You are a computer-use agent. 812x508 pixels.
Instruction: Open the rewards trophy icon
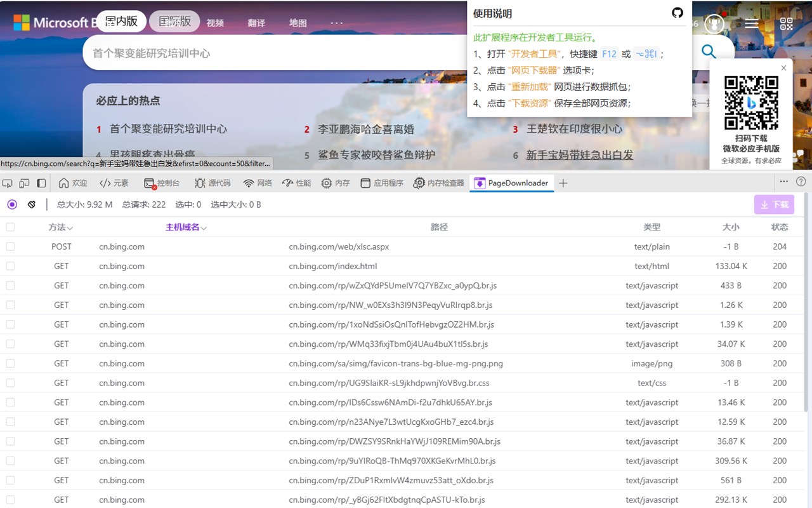pyautogui.click(x=714, y=23)
